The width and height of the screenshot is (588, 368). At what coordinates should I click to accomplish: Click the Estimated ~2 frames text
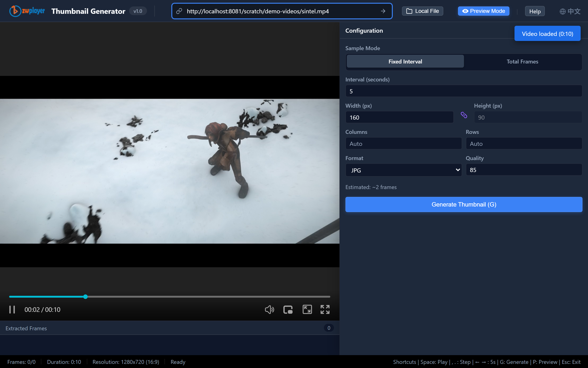pyautogui.click(x=371, y=187)
